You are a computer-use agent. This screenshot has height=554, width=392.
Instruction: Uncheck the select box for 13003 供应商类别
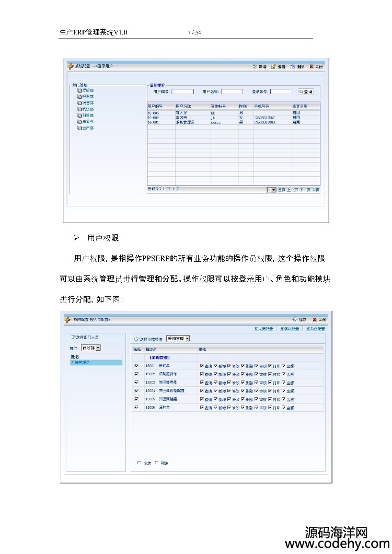136,382
